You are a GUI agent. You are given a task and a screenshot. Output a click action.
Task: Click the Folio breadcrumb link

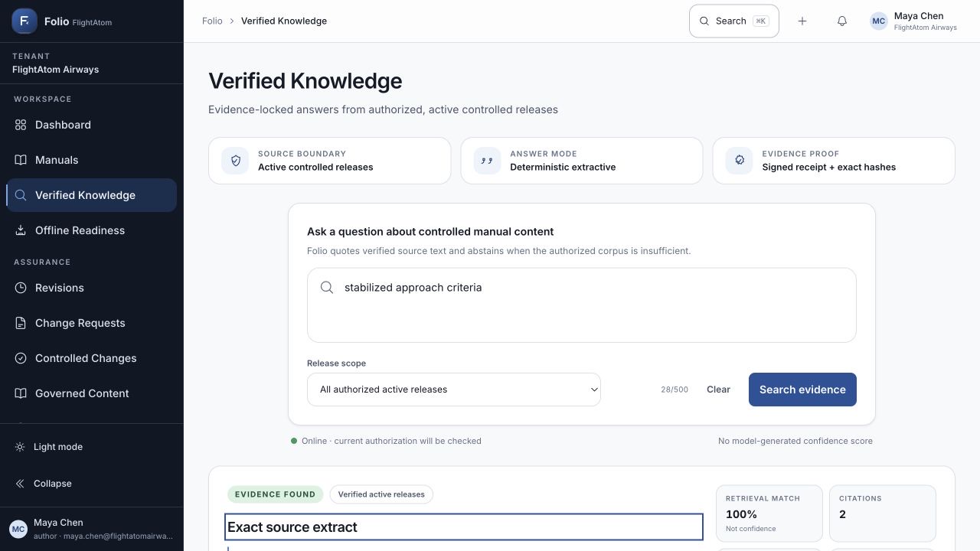point(212,21)
